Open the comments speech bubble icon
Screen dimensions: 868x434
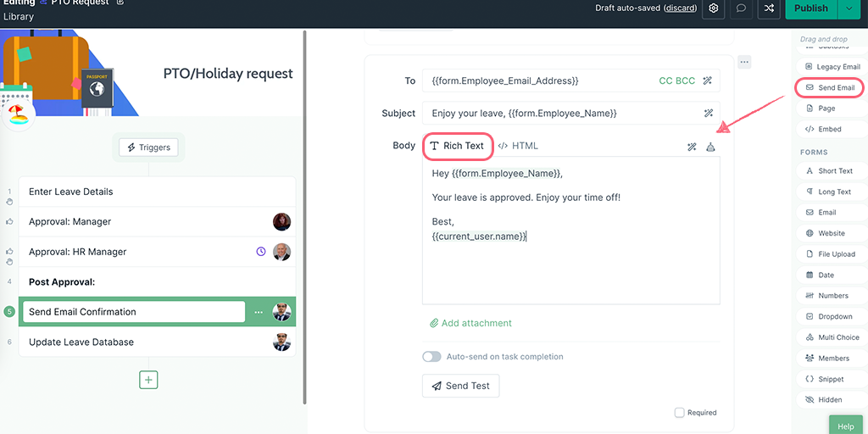(742, 8)
